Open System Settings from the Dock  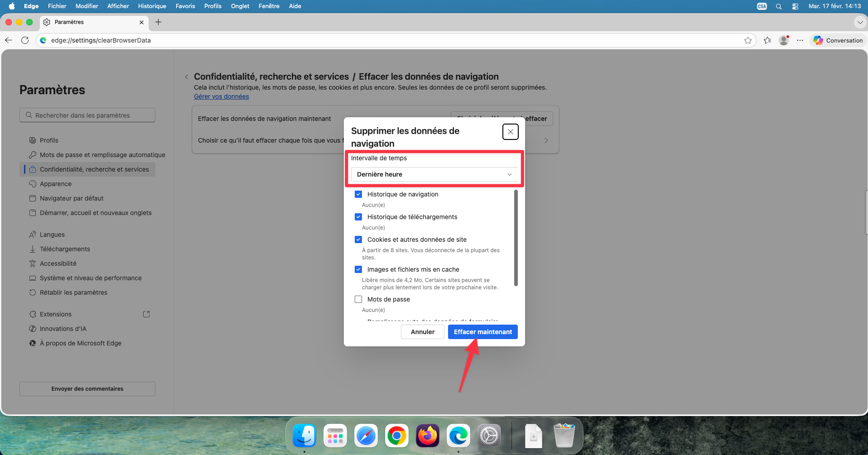489,436
